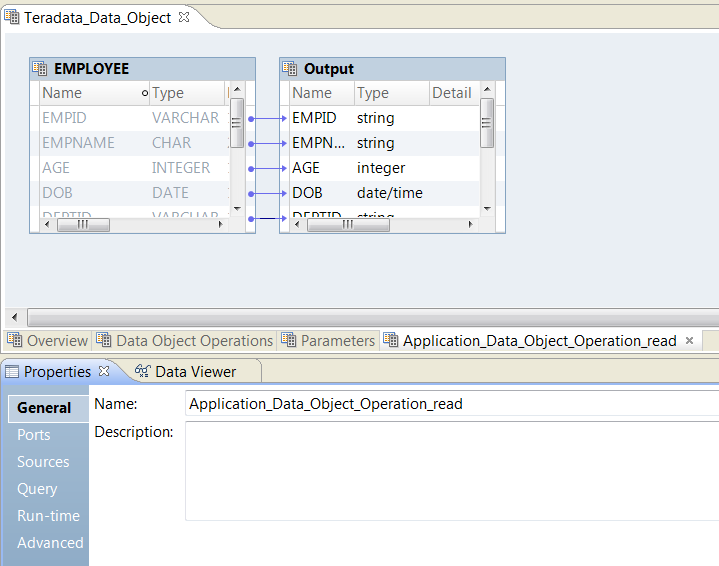
Task: Click the string type cell for EMPID output
Action: 376,118
